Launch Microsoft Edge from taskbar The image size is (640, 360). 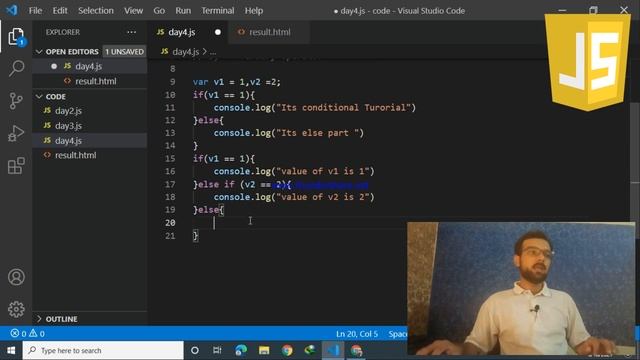(x=241, y=350)
